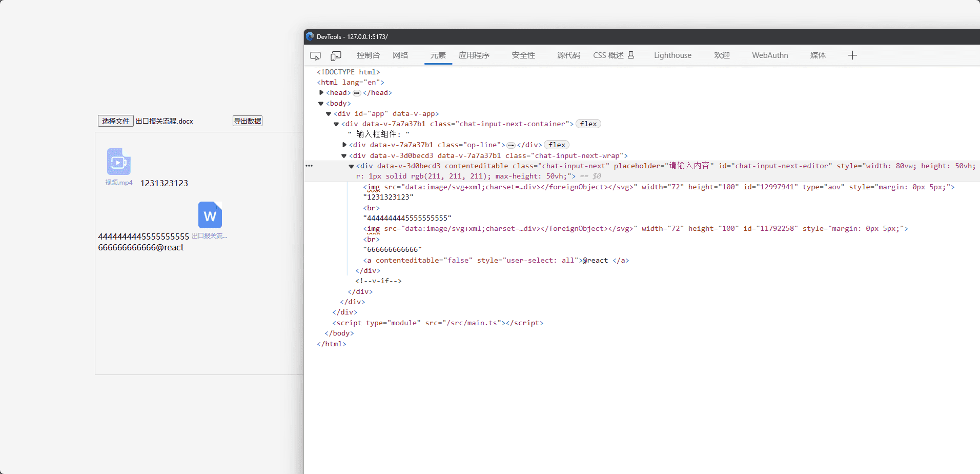The image size is (980, 474).
Task: Select the first img node with id 12997941
Action: (x=659, y=187)
